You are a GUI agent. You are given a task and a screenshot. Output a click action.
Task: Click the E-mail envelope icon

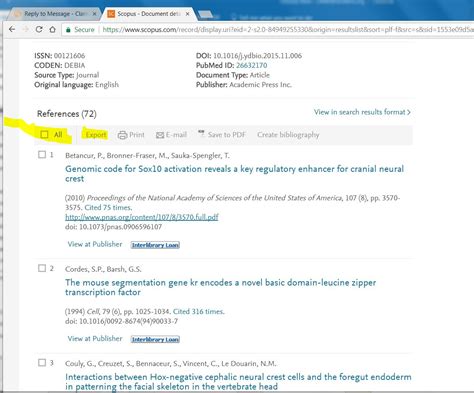tap(160, 135)
